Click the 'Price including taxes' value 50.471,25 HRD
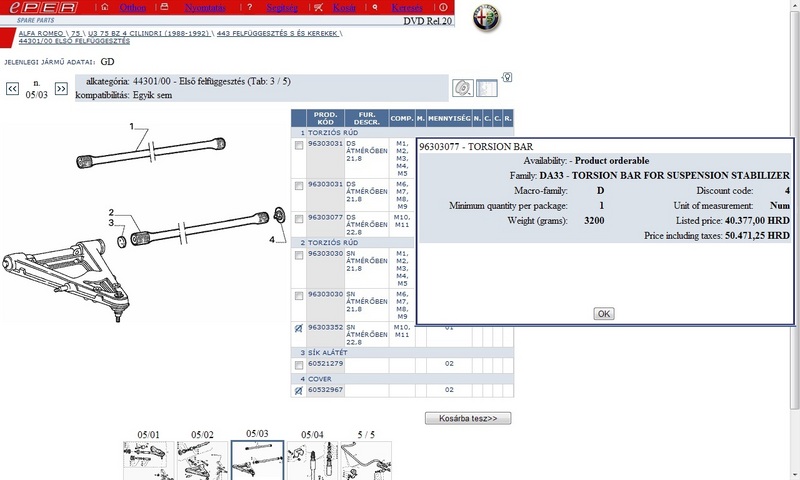800x480 pixels. coord(757,236)
